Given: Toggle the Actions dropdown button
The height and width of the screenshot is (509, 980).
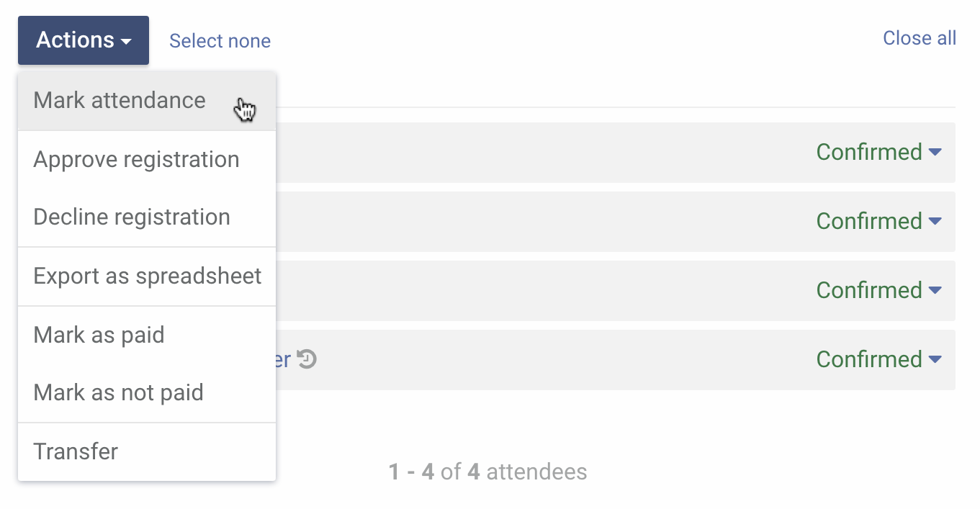Looking at the screenshot, I should point(84,40).
